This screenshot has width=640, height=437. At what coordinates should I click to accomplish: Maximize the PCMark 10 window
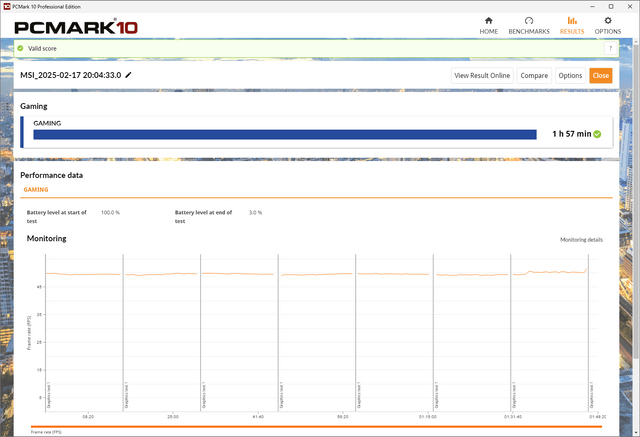[611, 7]
